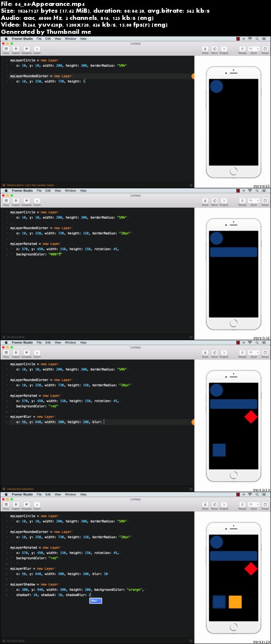
Task: Click "shadowY: 10" in the code editor
Action: (x=28, y=594)
